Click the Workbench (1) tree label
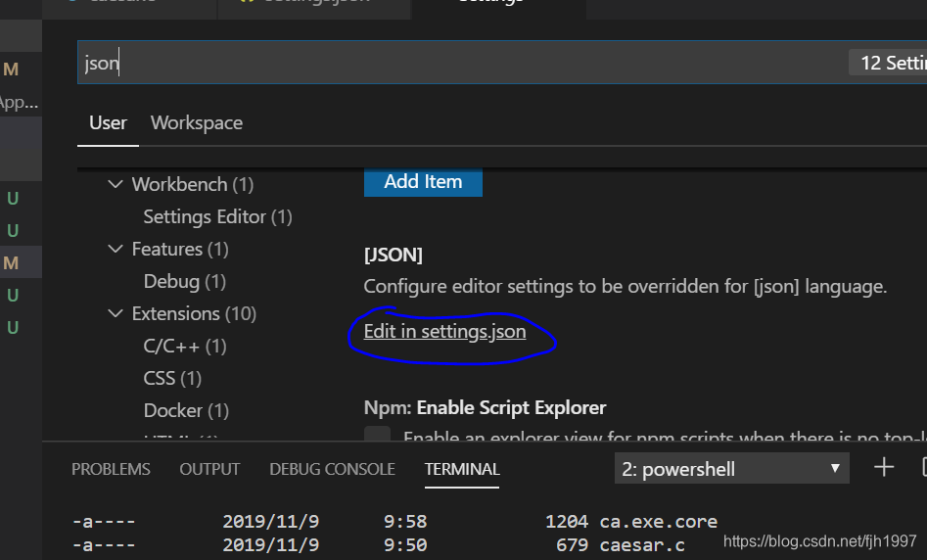 193,184
